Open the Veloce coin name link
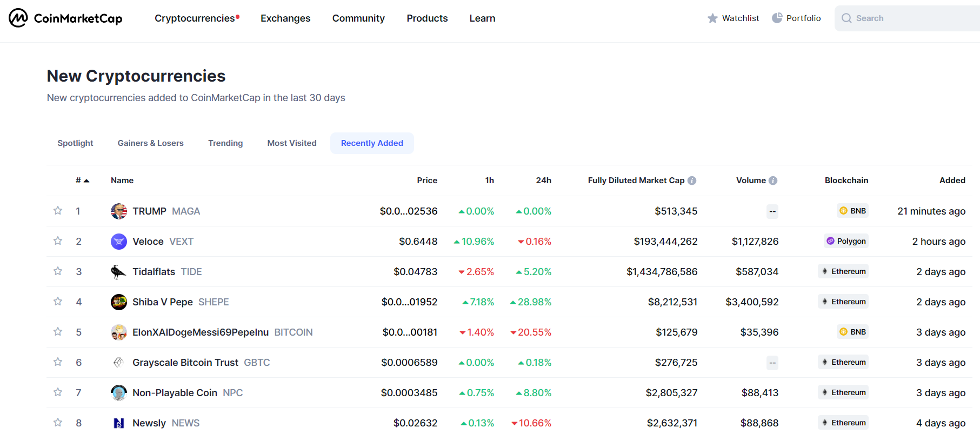Image resolution: width=980 pixels, height=434 pixels. pyautogui.click(x=148, y=242)
